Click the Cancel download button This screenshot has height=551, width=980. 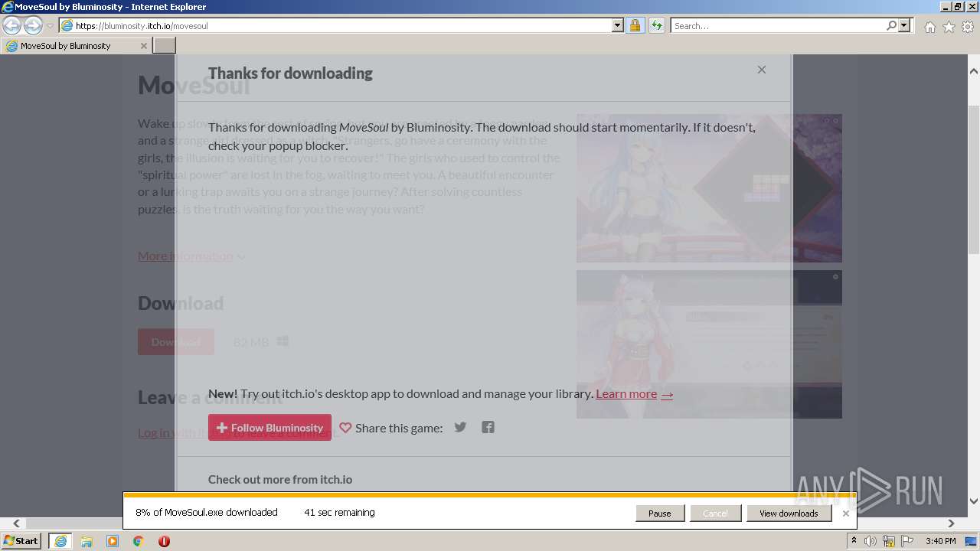pyautogui.click(x=715, y=514)
